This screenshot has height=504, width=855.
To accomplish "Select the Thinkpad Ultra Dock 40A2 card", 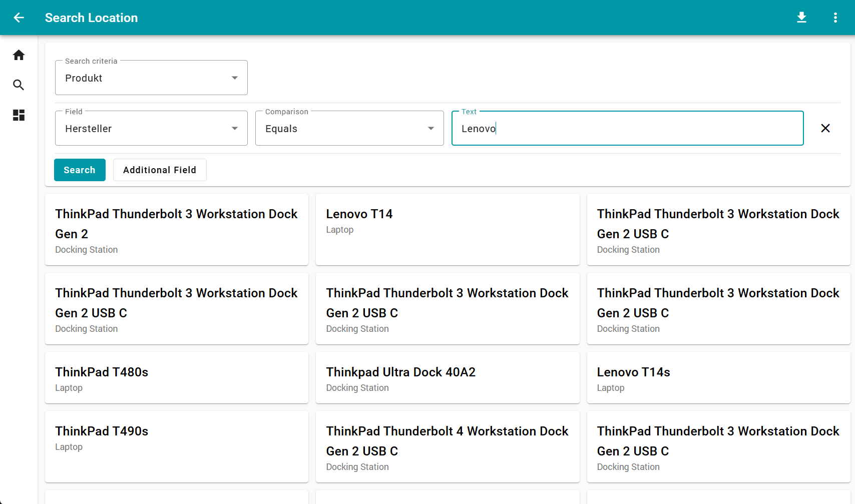I will [x=448, y=378].
